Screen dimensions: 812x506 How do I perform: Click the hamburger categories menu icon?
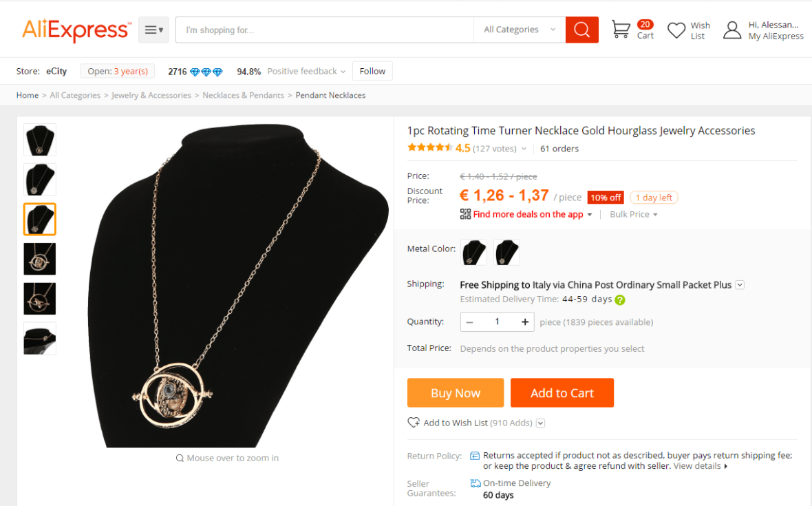153,30
